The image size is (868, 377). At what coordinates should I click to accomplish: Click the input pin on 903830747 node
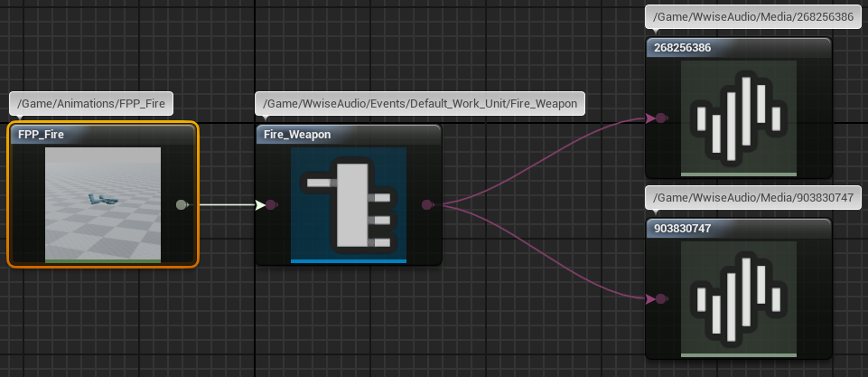[x=661, y=298]
